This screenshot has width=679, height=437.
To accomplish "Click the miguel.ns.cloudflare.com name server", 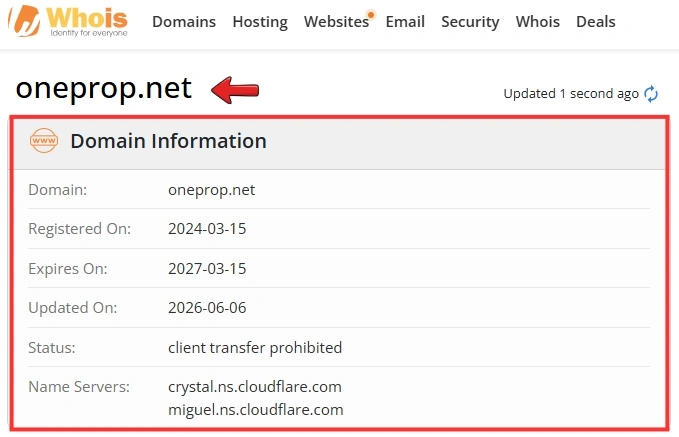I will [255, 409].
